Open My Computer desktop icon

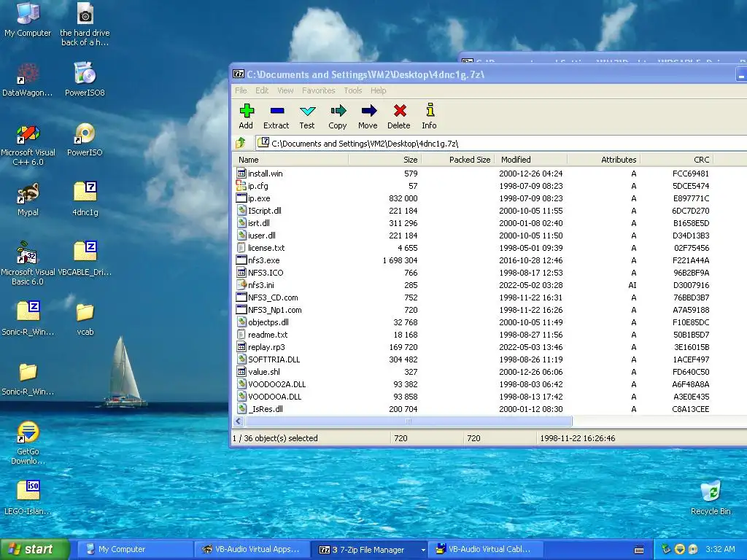click(x=28, y=20)
